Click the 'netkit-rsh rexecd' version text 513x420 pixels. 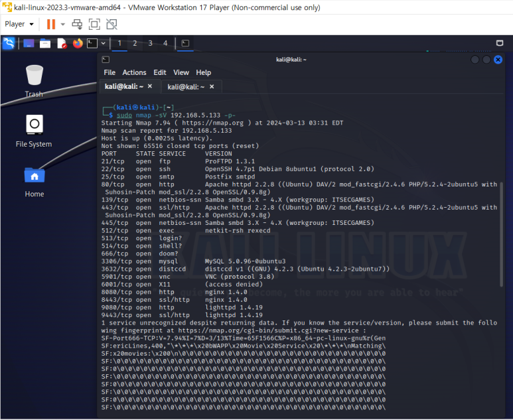238,231
